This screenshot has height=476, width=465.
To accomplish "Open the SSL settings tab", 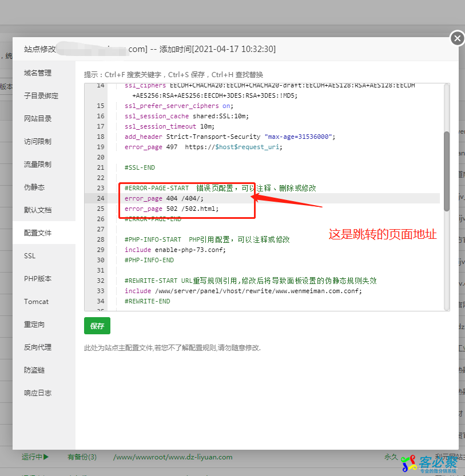I will 30,256.
